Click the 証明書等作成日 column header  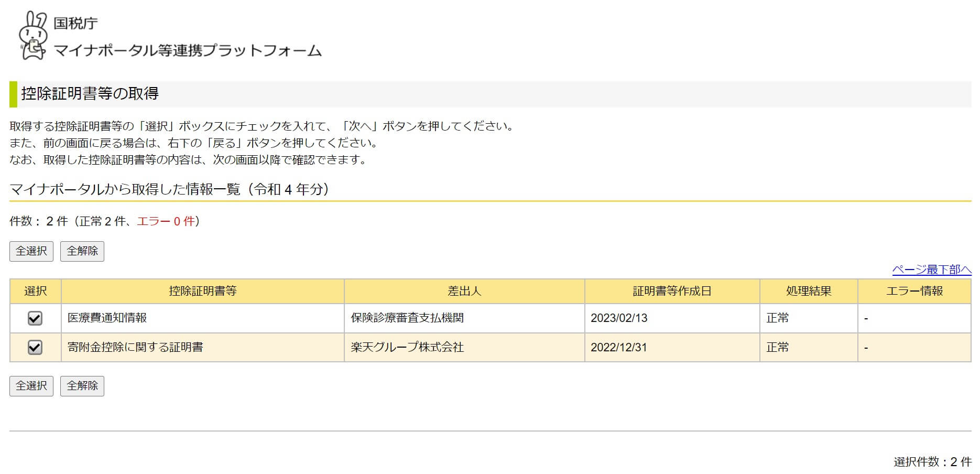[x=672, y=291]
